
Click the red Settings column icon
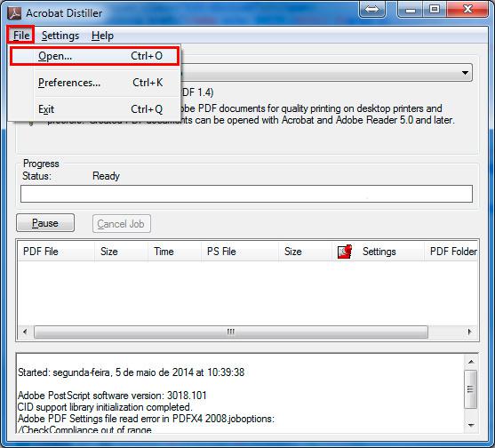point(345,252)
